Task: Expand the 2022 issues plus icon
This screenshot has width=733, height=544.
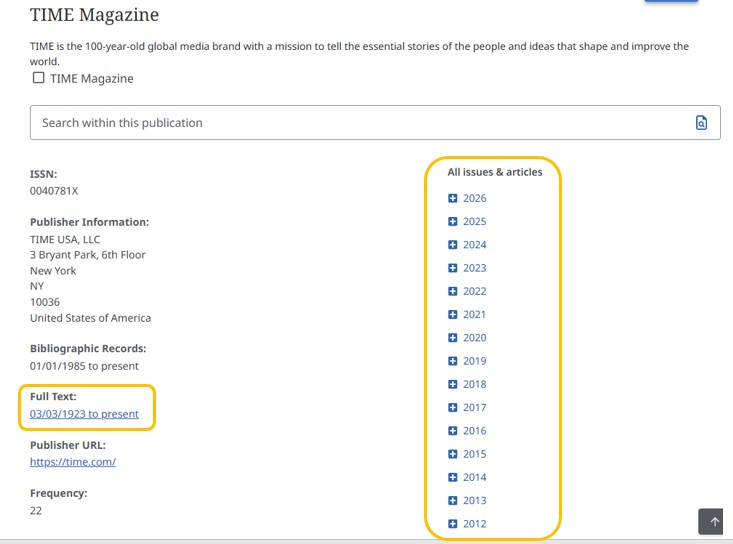Action: tap(453, 291)
